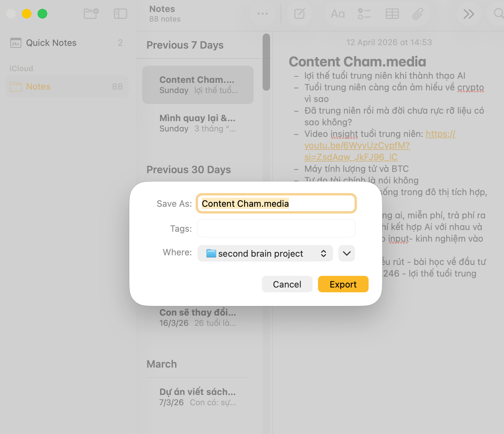Click the March section header
This screenshot has height=434, width=504.
(162, 364)
